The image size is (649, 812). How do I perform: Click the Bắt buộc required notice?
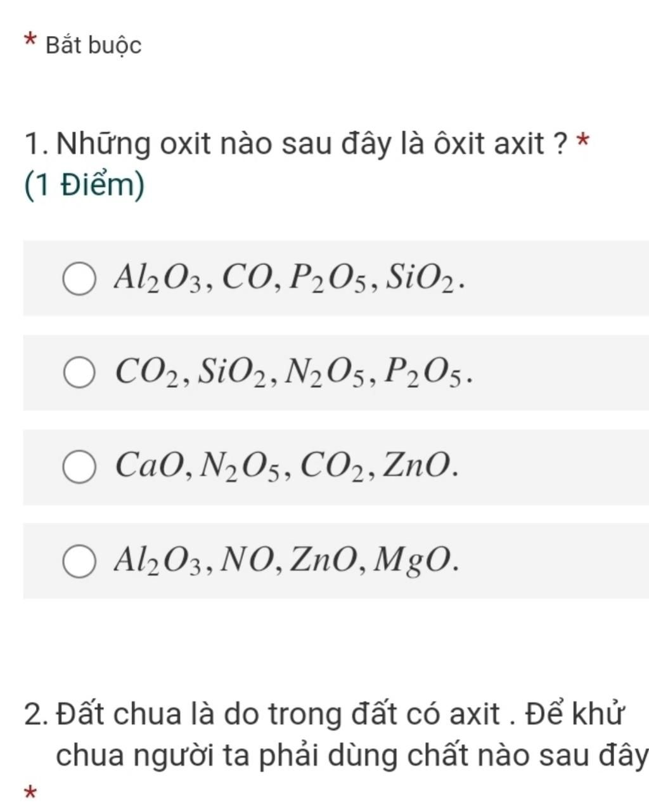(x=94, y=46)
